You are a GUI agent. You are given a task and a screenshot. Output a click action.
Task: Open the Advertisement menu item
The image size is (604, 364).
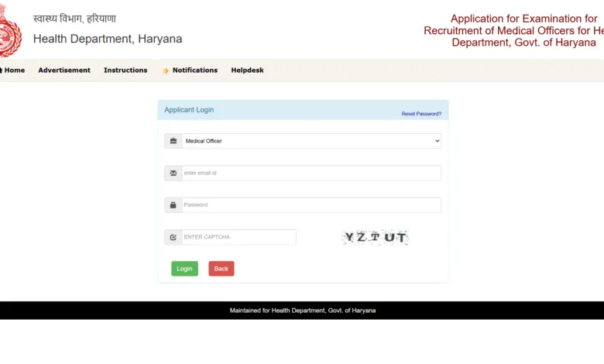click(64, 70)
